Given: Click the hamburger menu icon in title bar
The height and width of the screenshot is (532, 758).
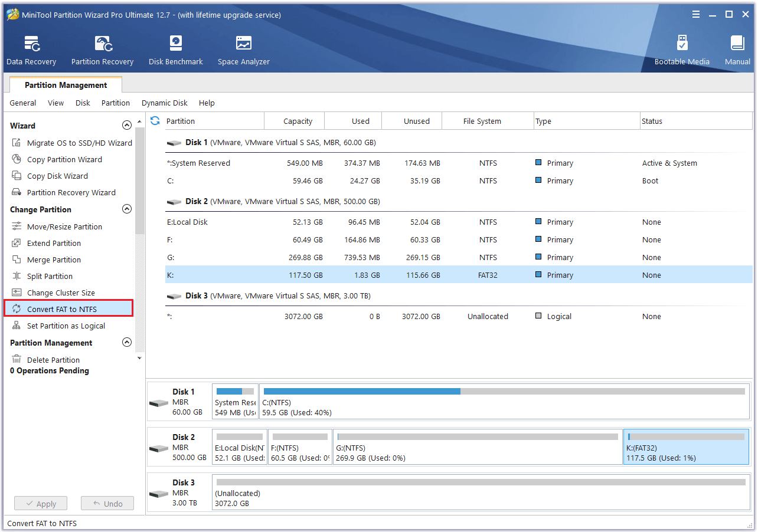Looking at the screenshot, I should pyautogui.click(x=696, y=15).
